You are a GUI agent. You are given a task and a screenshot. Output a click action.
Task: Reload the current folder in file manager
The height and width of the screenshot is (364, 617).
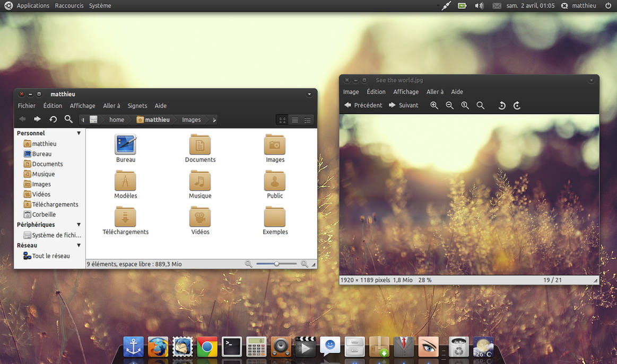coord(53,119)
